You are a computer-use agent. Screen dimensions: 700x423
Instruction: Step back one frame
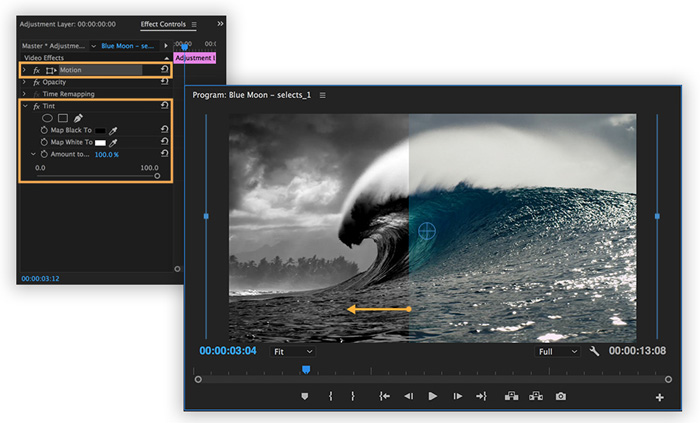tap(408, 396)
